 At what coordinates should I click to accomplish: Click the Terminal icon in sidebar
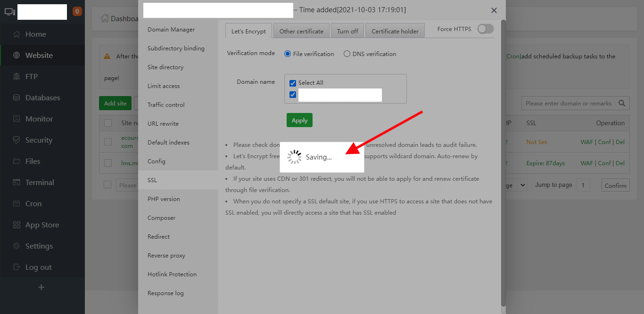point(17,182)
